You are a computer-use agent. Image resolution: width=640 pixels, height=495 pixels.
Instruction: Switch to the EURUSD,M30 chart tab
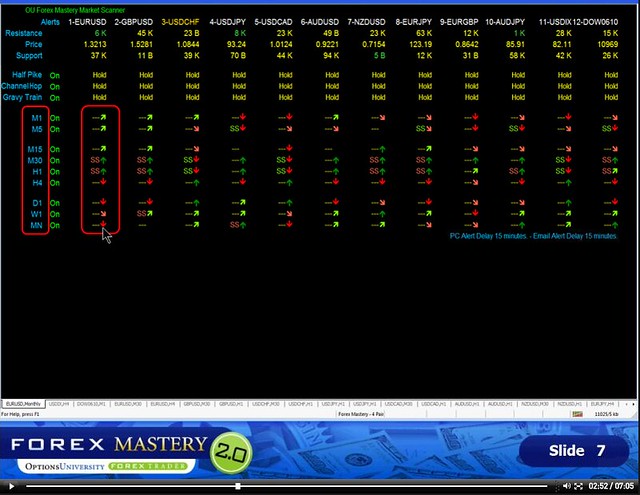[x=128, y=404]
